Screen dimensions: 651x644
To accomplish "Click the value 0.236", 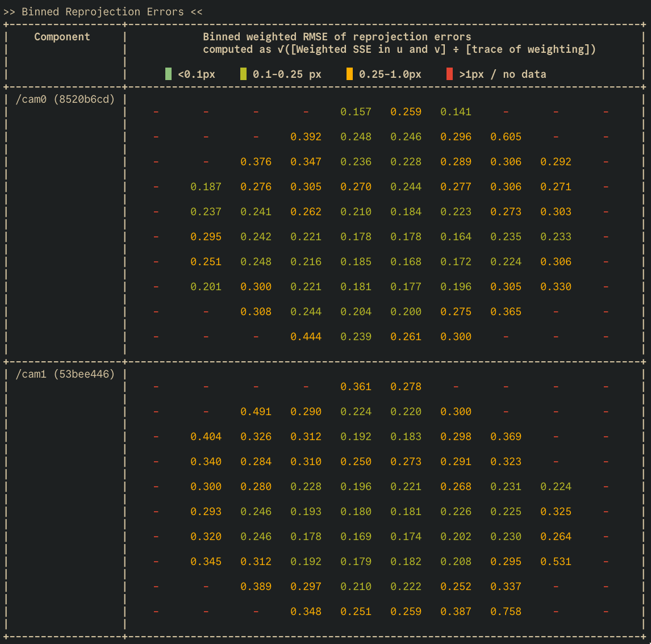I will point(356,162).
